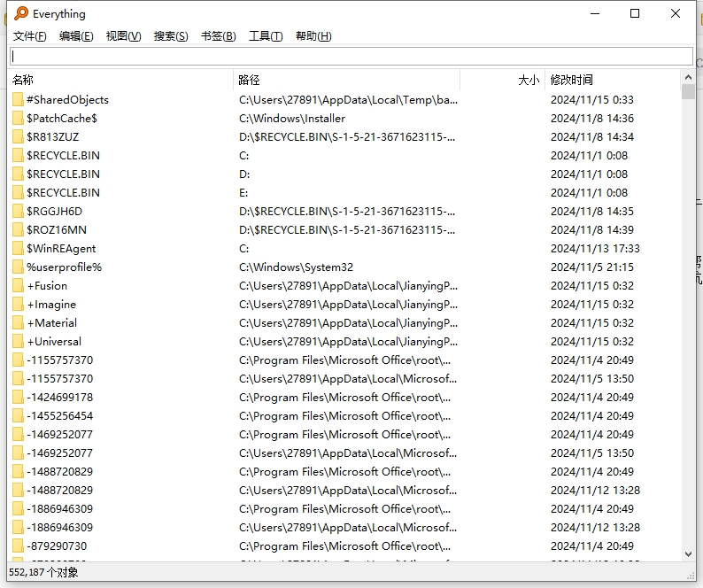703x588 pixels.
Task: Select the $RGGJH6D name text
Action: 54,212
